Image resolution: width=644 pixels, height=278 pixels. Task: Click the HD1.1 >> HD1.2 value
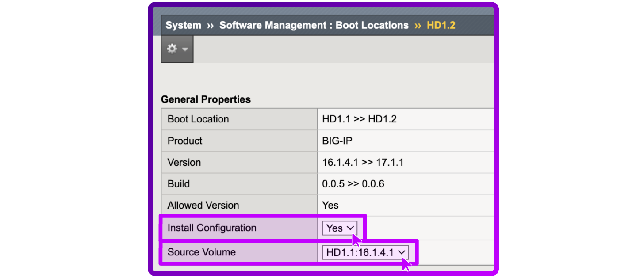360,119
